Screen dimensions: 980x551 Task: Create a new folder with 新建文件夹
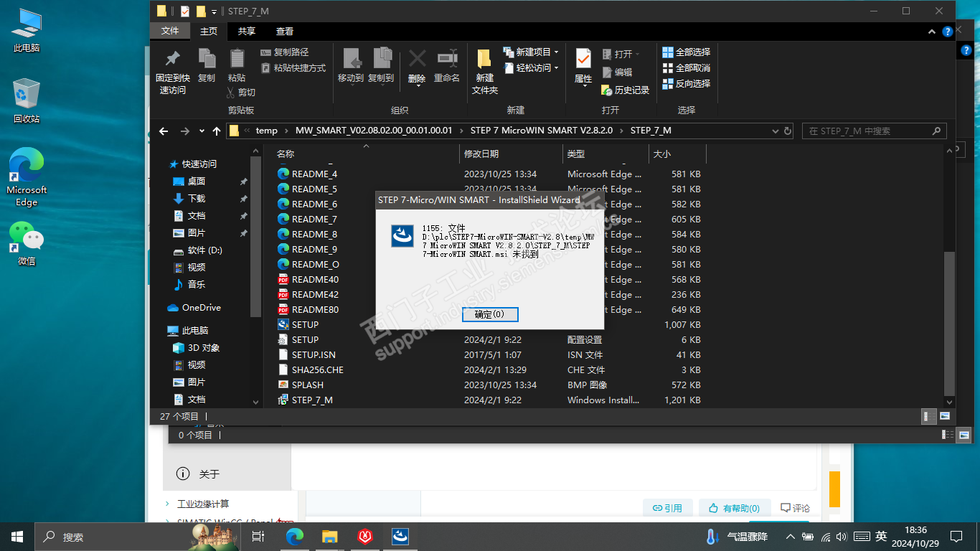(485, 72)
